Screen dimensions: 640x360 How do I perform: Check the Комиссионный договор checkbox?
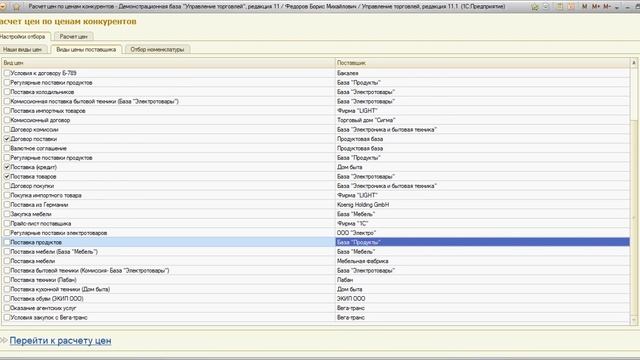point(7,120)
